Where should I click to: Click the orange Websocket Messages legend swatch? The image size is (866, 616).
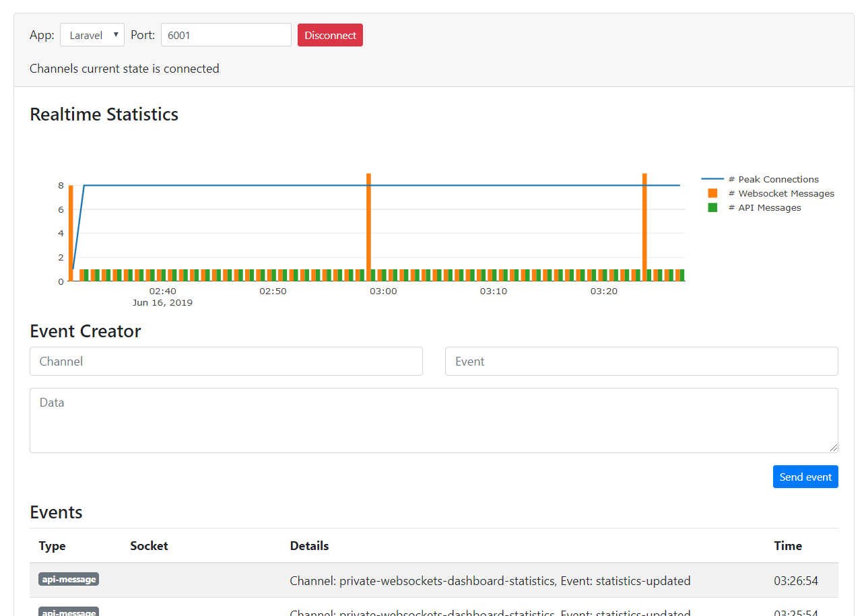pos(712,193)
